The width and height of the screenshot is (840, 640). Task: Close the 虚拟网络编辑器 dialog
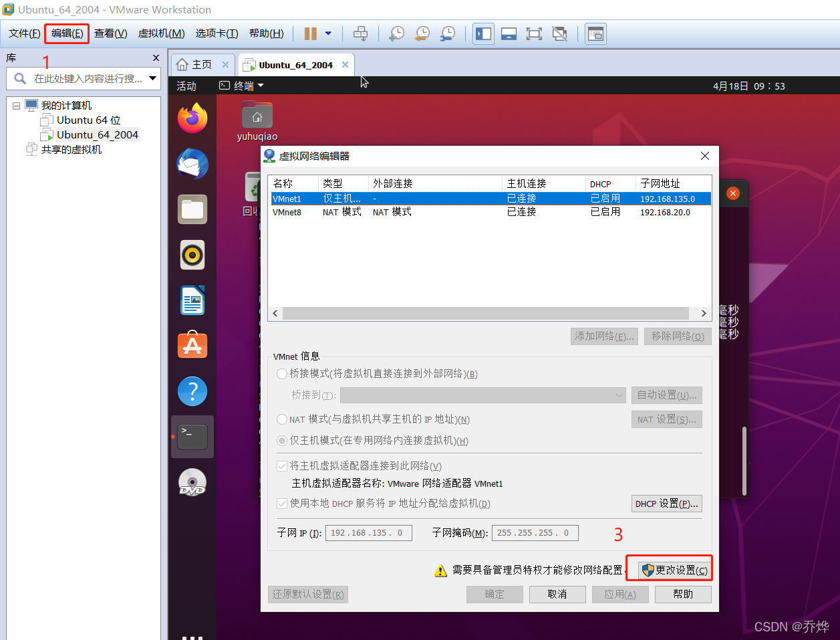point(705,156)
